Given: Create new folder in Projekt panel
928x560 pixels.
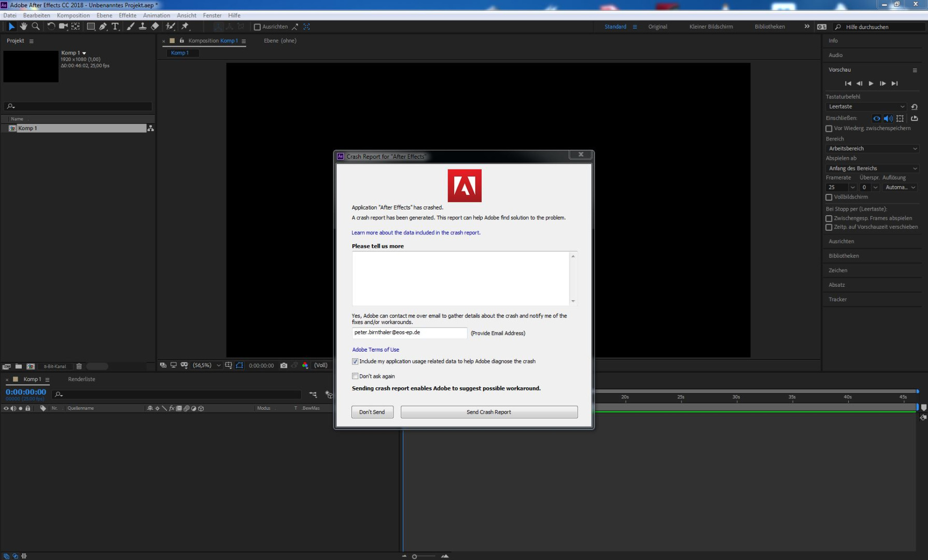Looking at the screenshot, I should [x=19, y=366].
